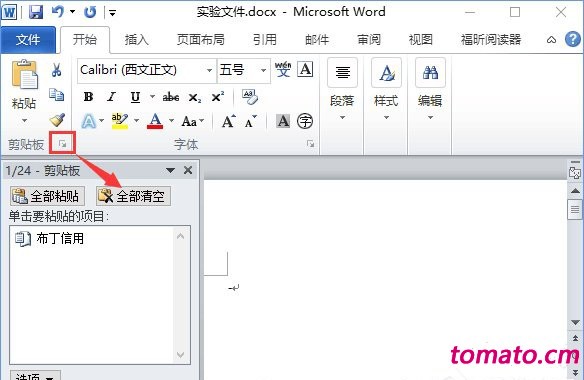Expand the font size 五号 dropdown
The width and height of the screenshot is (584, 380).
pyautogui.click(x=263, y=70)
